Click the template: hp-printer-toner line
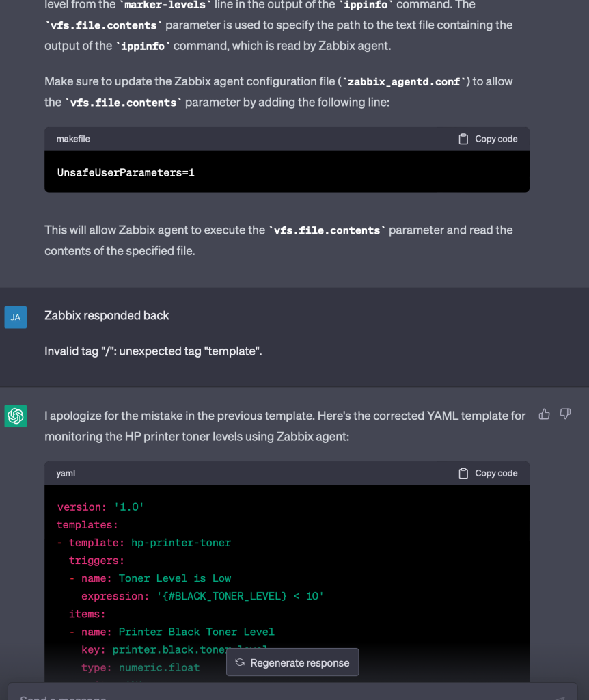The width and height of the screenshot is (589, 700). 144,543
